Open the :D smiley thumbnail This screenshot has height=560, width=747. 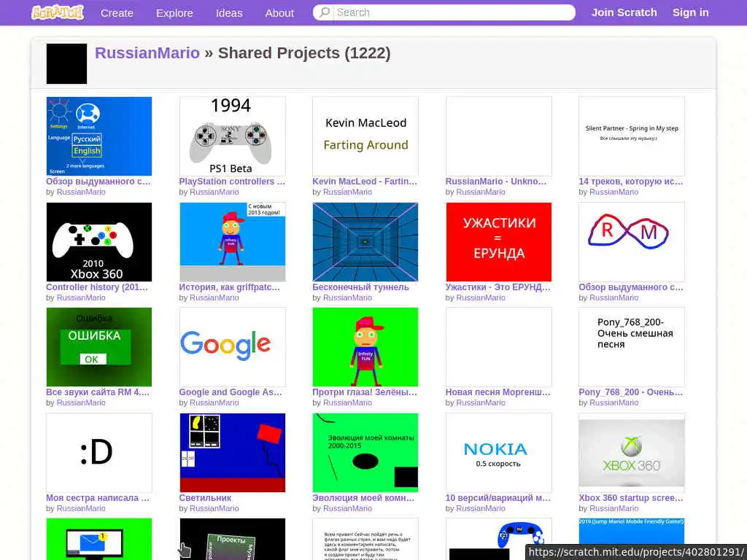click(99, 453)
